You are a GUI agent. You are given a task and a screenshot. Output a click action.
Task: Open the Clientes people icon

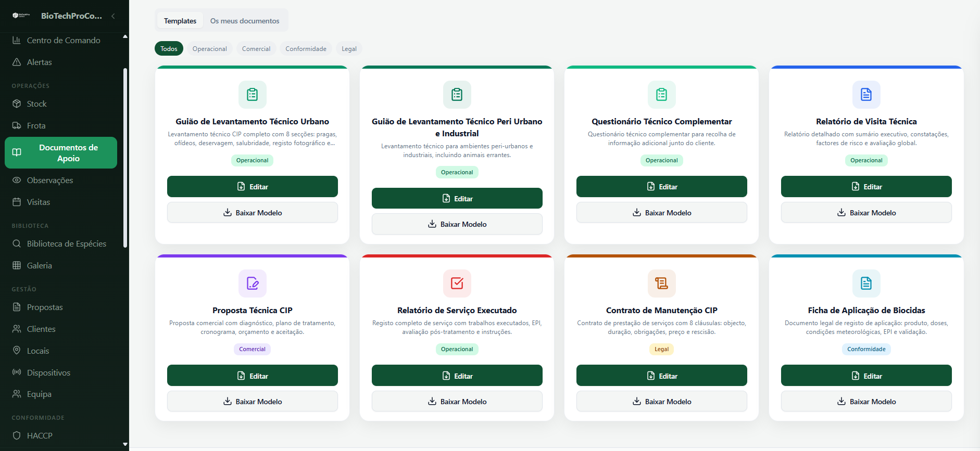(17, 329)
